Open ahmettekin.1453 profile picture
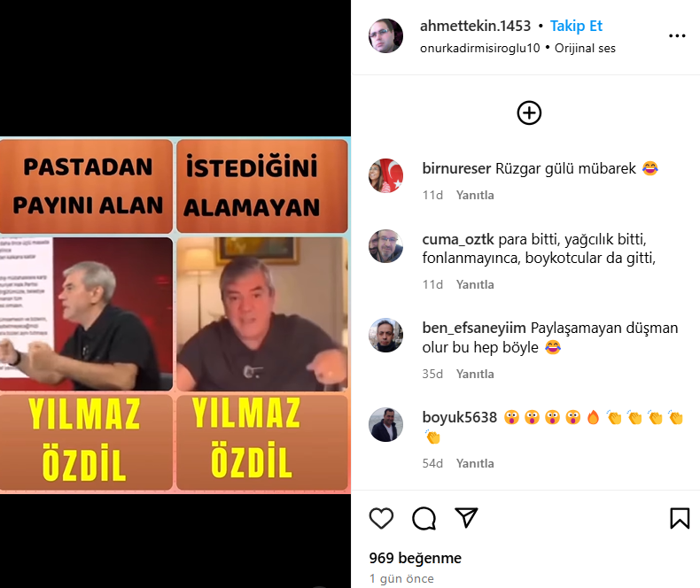700x588 pixels. (385, 35)
